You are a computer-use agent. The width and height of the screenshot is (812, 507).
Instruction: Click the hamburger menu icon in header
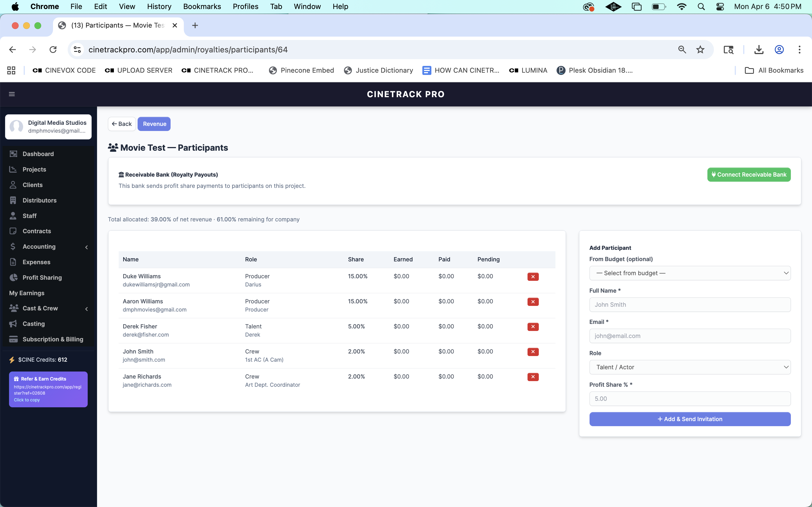12,94
